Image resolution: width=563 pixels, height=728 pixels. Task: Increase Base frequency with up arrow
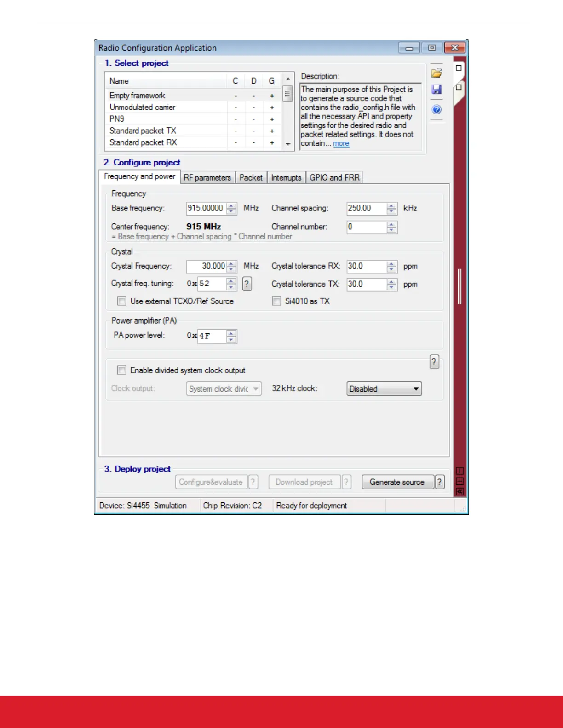coord(231,205)
